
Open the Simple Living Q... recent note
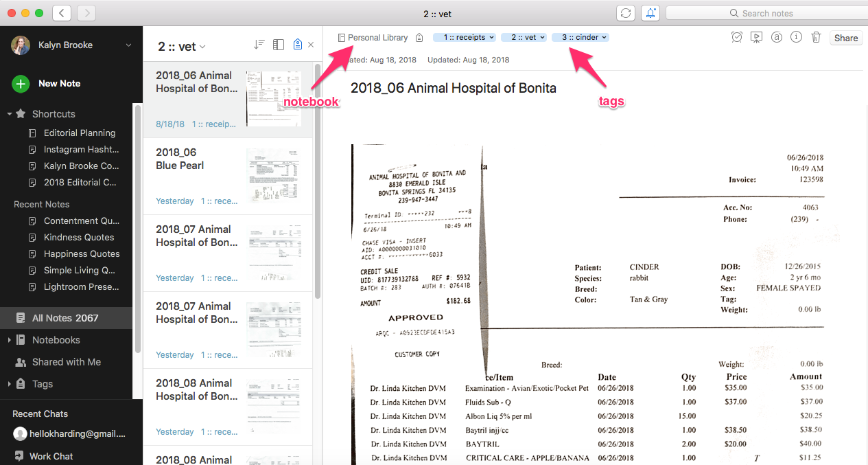[80, 271]
